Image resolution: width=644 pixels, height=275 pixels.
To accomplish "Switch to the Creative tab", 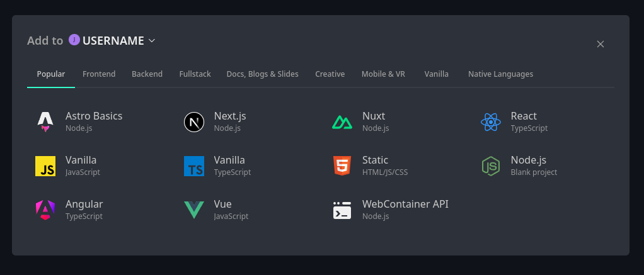I will point(330,74).
